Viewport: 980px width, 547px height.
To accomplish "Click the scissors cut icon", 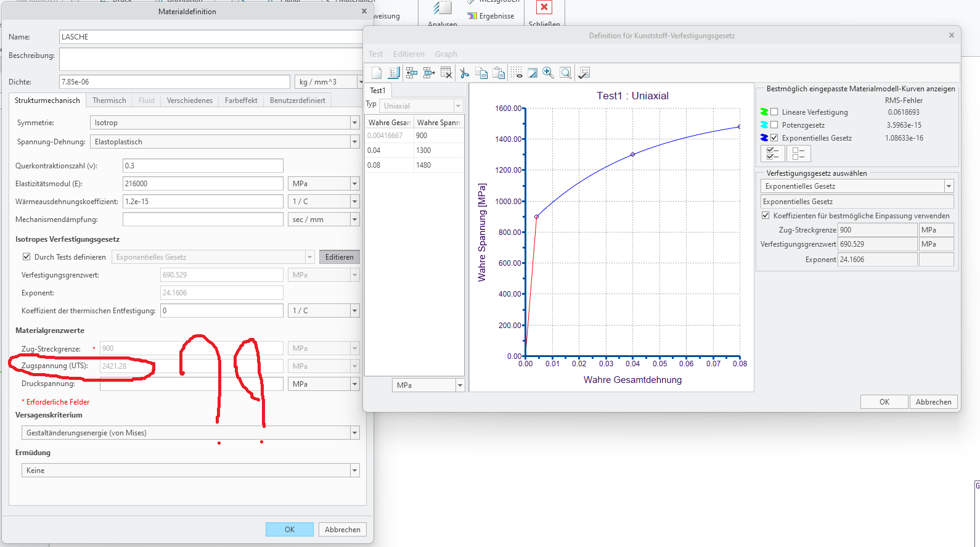I will [464, 73].
